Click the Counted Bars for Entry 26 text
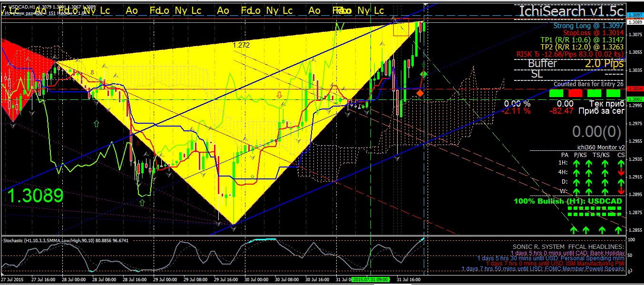 pyautogui.click(x=588, y=84)
